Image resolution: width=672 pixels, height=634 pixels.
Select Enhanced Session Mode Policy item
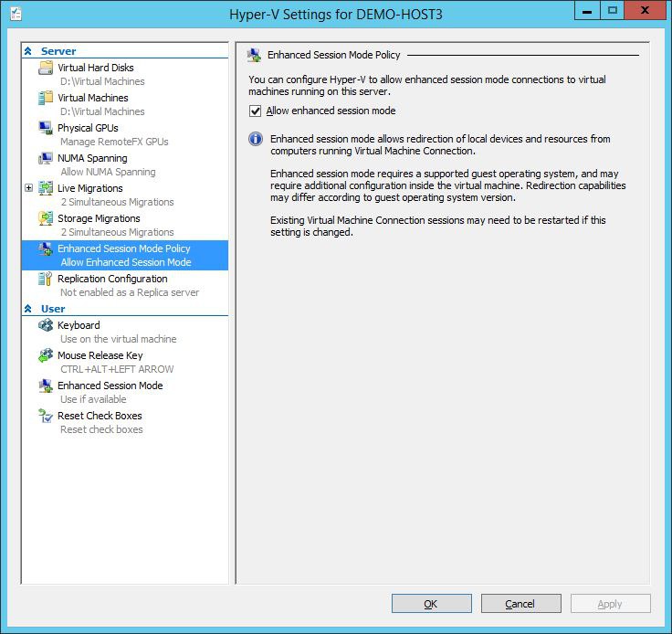tap(124, 248)
